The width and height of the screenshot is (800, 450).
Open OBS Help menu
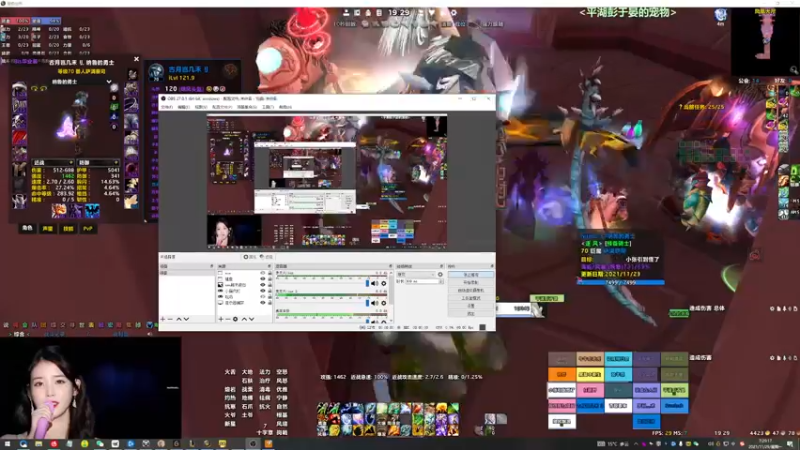(285, 107)
